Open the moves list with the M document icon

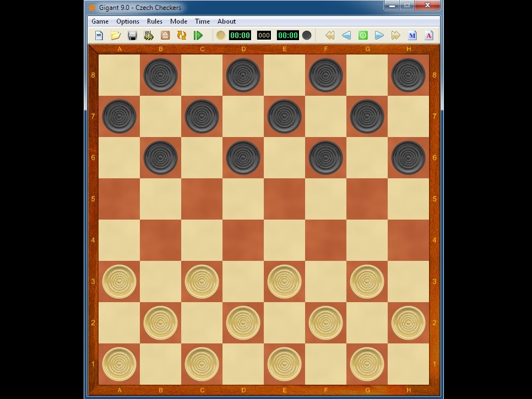tap(412, 35)
